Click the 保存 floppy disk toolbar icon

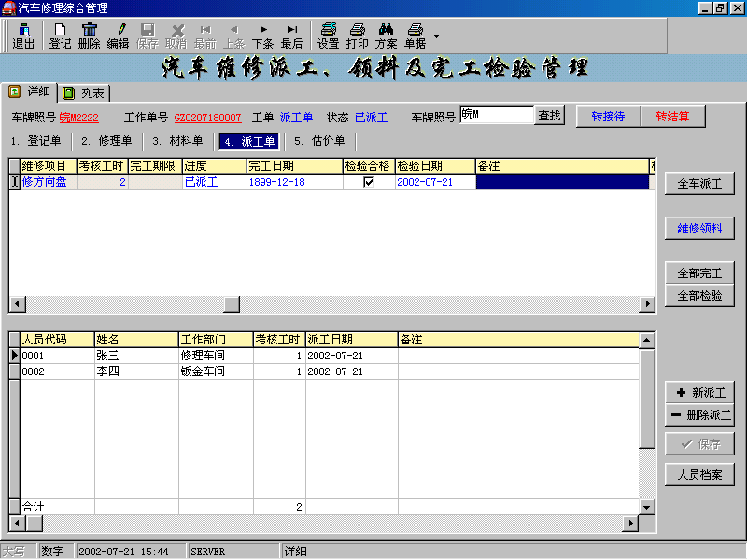[x=148, y=35]
